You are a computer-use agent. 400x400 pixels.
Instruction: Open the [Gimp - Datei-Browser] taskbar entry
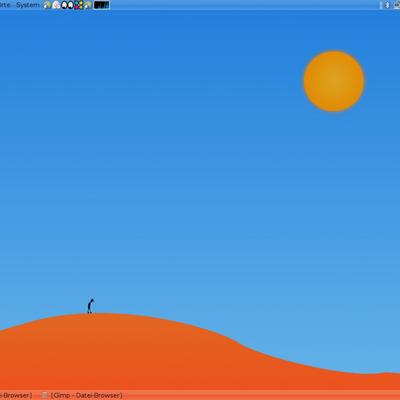click(83, 395)
